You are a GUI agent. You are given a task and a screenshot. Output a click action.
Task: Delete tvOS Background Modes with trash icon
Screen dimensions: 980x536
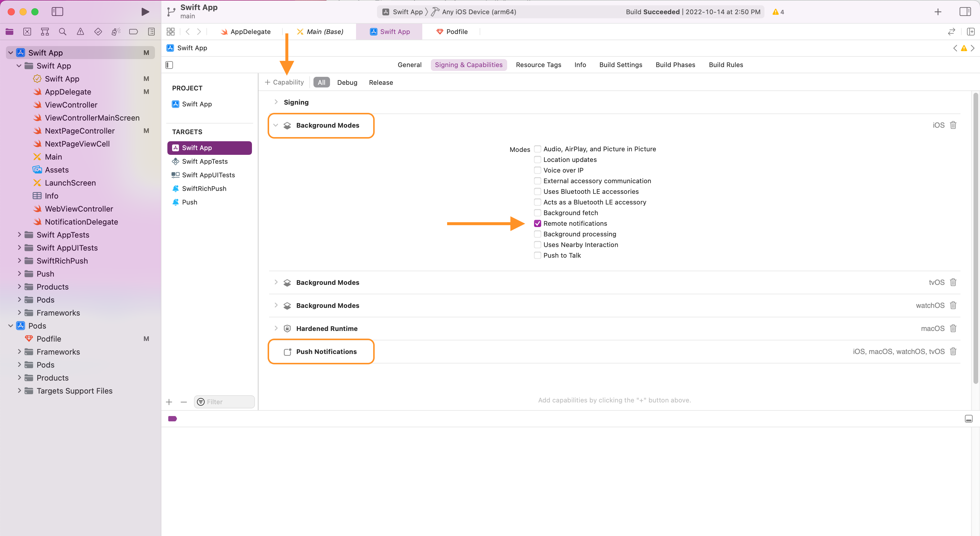click(x=953, y=282)
